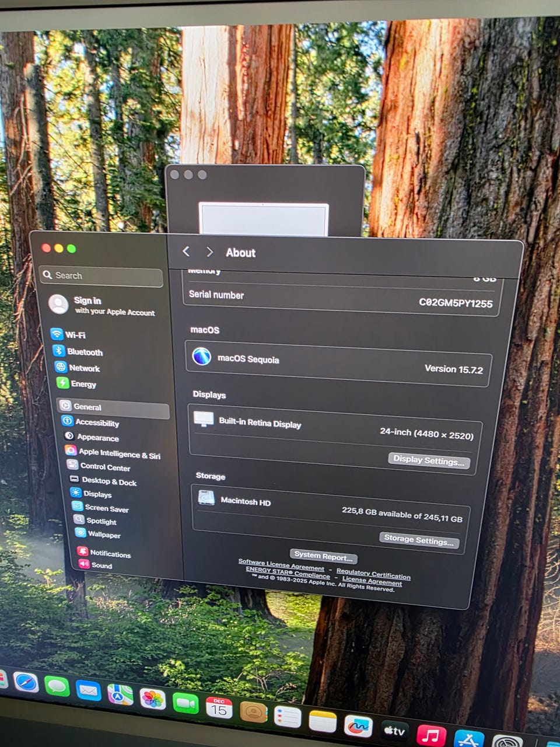Viewport: 560px width, 747px height.
Task: Open the License Agreement link
Action: (372, 581)
